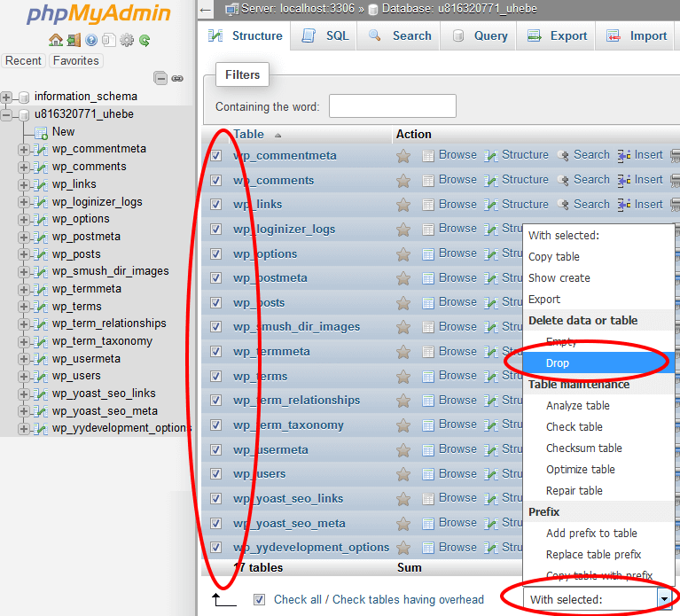Open wp_term_relationships table link

pyautogui.click(x=297, y=400)
